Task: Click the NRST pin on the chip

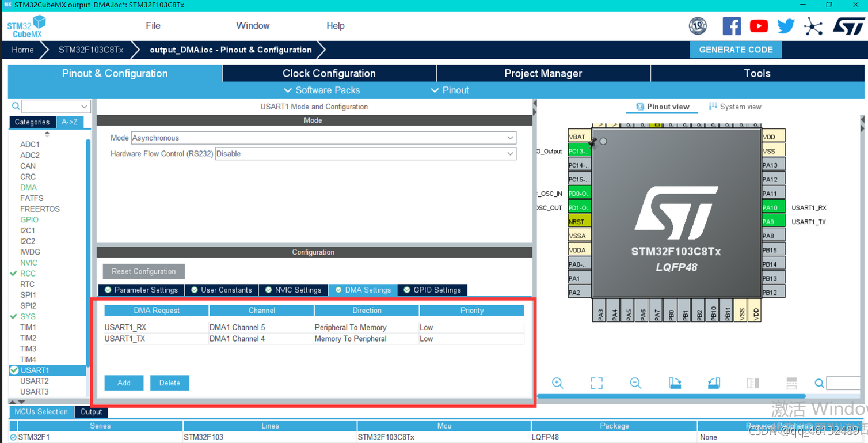Action: click(x=580, y=222)
